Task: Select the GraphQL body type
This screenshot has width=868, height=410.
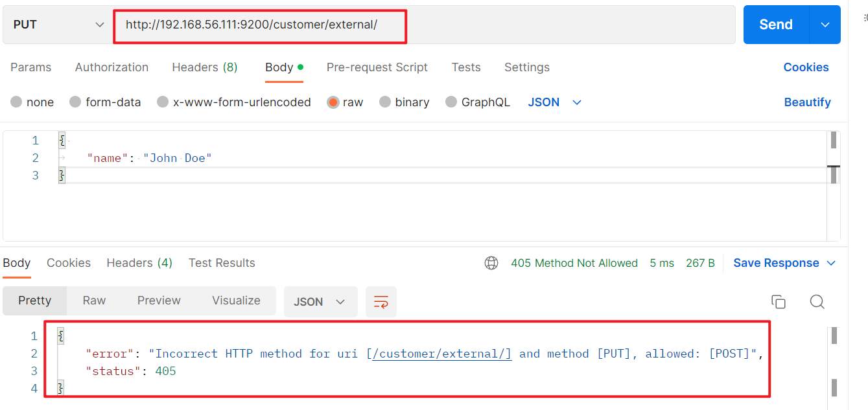Action: click(x=478, y=102)
